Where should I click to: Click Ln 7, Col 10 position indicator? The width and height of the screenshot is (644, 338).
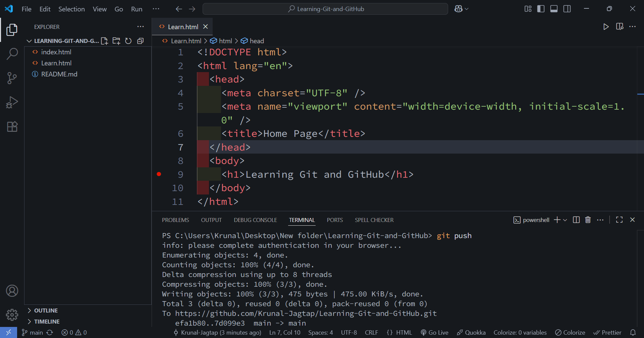[285, 333]
